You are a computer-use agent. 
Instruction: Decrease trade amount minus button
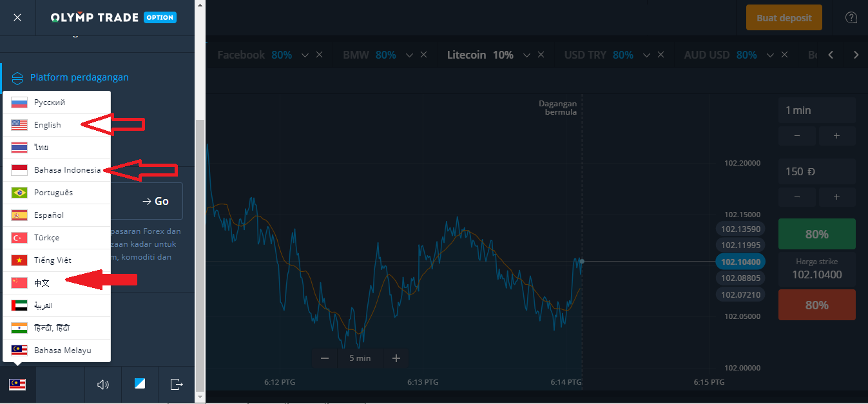tap(797, 197)
